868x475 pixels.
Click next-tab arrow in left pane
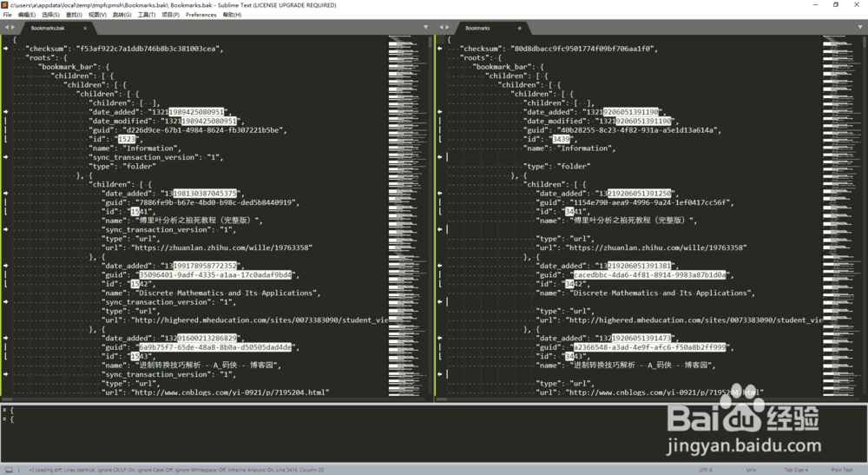13,27
